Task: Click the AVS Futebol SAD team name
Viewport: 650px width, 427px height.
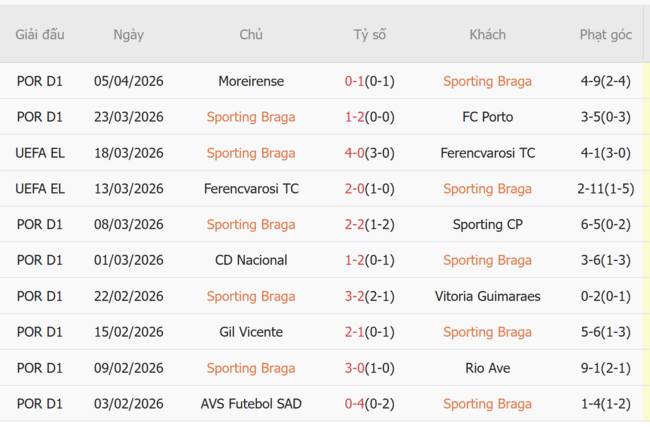Action: pyautogui.click(x=251, y=404)
